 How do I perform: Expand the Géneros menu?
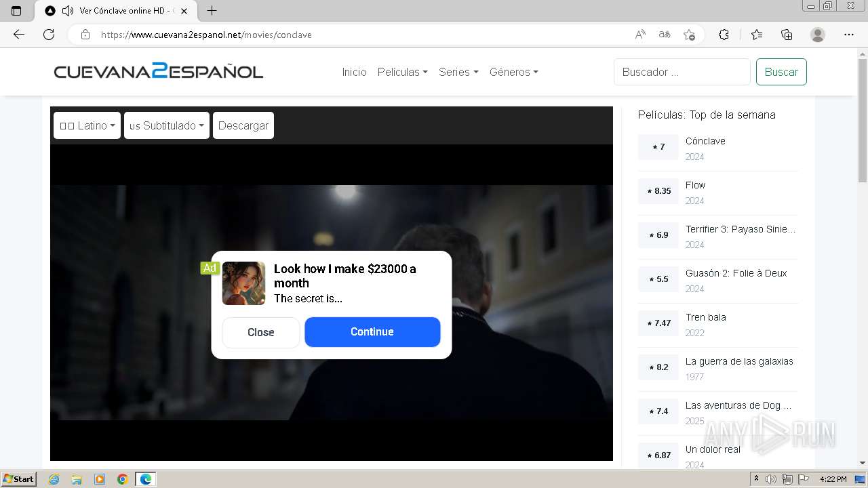(x=514, y=72)
